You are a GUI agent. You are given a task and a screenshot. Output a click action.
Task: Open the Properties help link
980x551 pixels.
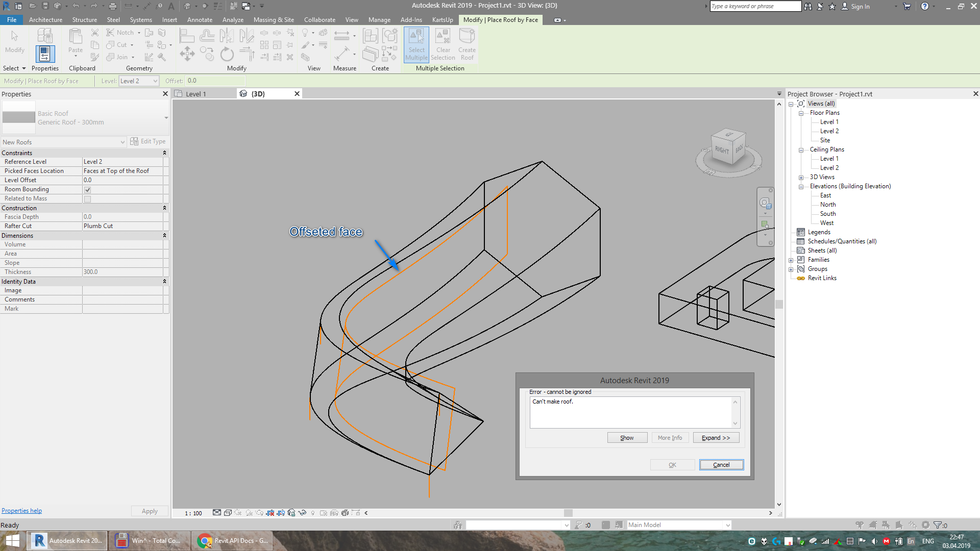pos(21,511)
